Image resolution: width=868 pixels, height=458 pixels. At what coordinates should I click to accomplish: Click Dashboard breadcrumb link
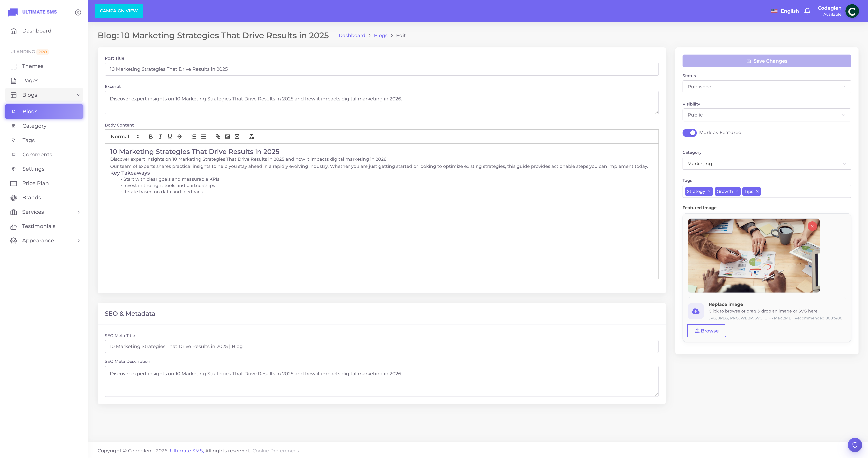pyautogui.click(x=352, y=35)
